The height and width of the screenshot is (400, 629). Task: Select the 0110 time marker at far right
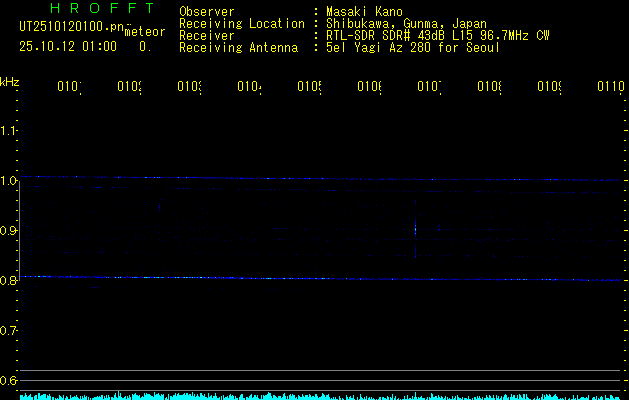(x=610, y=88)
